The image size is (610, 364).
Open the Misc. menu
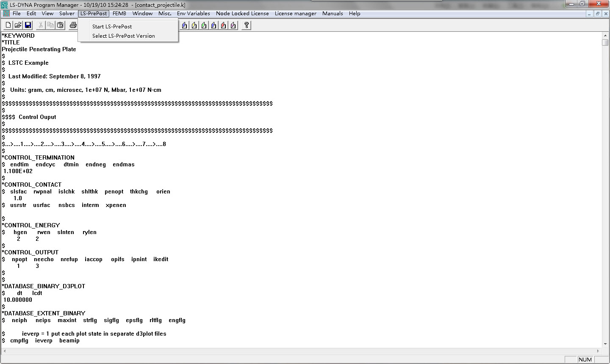pos(165,14)
